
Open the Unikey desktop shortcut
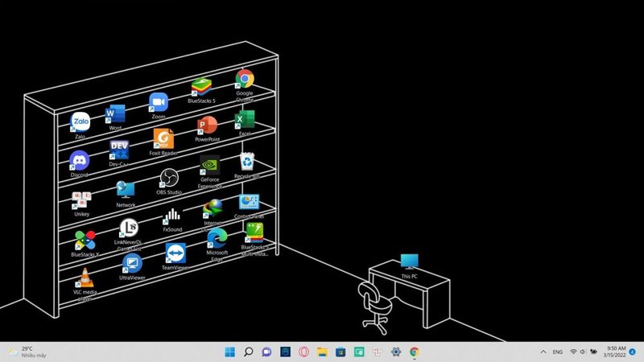pos(82,200)
